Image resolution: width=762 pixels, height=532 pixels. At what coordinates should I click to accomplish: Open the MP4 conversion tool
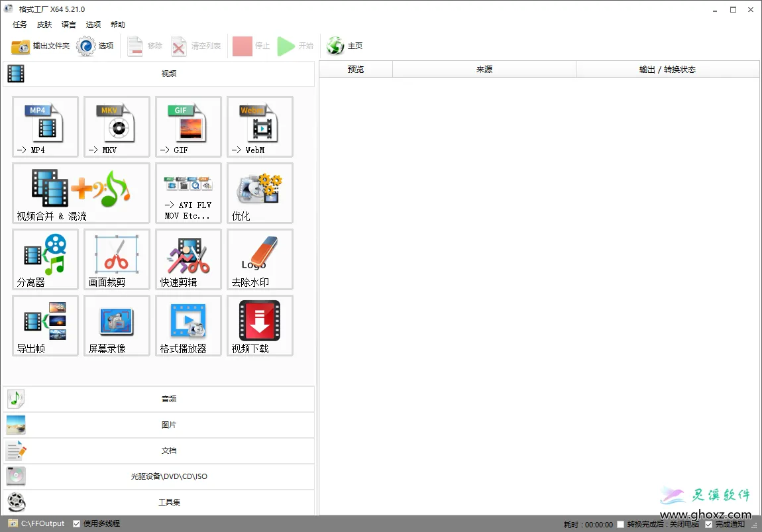45,127
